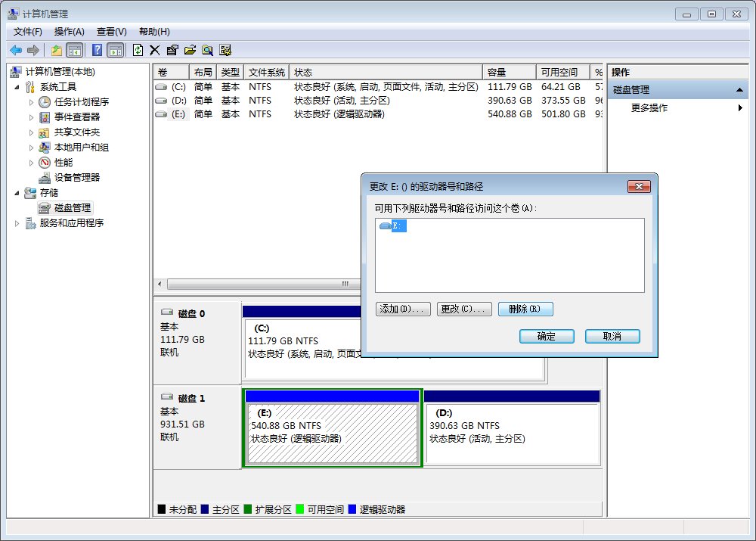Click the Local Users and Groups icon
The width and height of the screenshot is (756, 541).
(45, 148)
